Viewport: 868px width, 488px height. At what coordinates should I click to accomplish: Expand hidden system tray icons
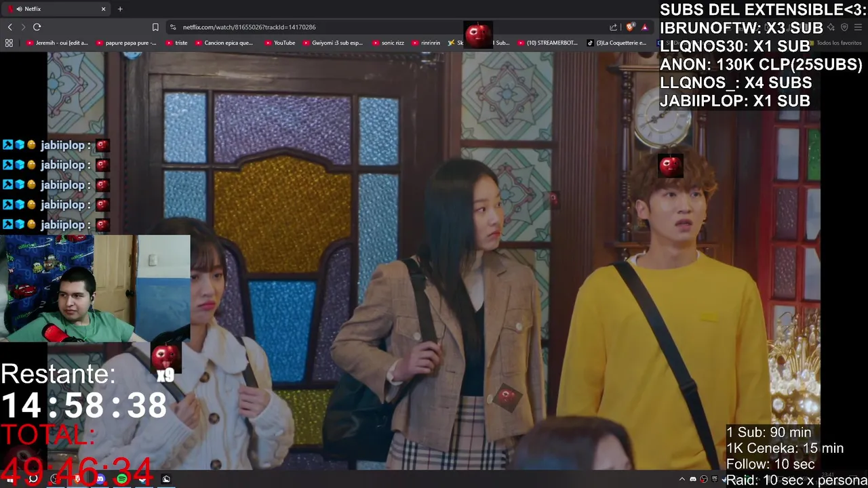click(x=682, y=479)
